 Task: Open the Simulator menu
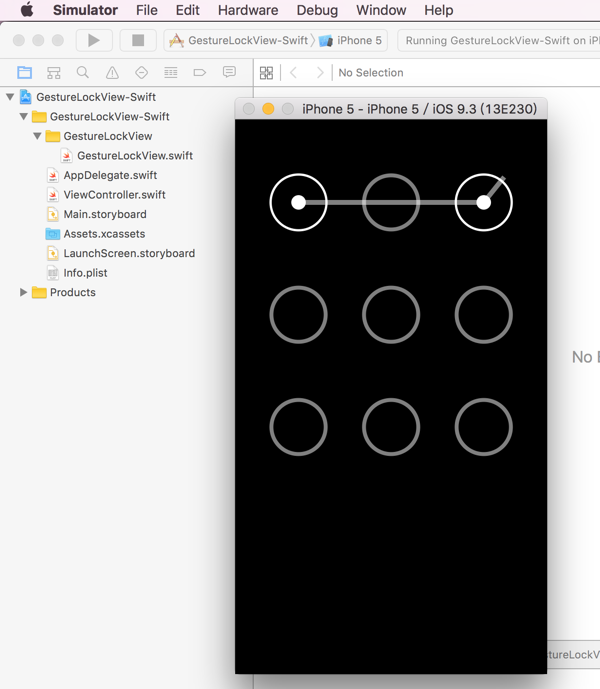pos(85,10)
